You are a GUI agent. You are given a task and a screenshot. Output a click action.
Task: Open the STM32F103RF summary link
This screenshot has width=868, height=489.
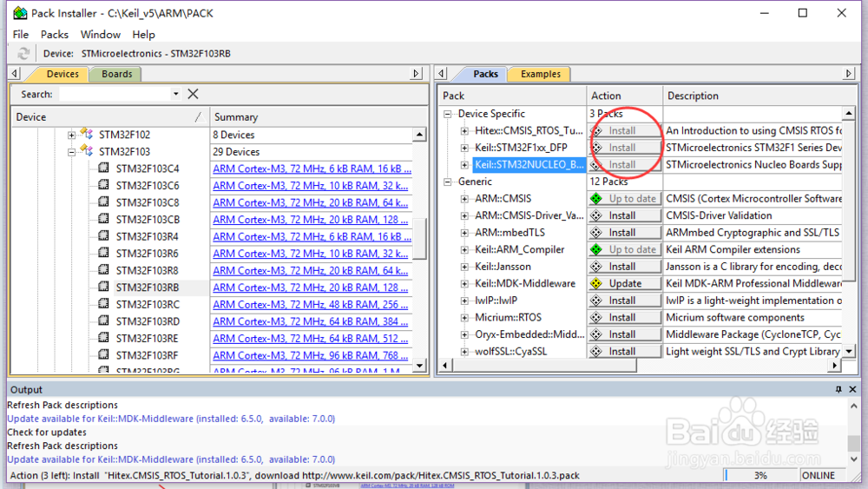[312, 355]
